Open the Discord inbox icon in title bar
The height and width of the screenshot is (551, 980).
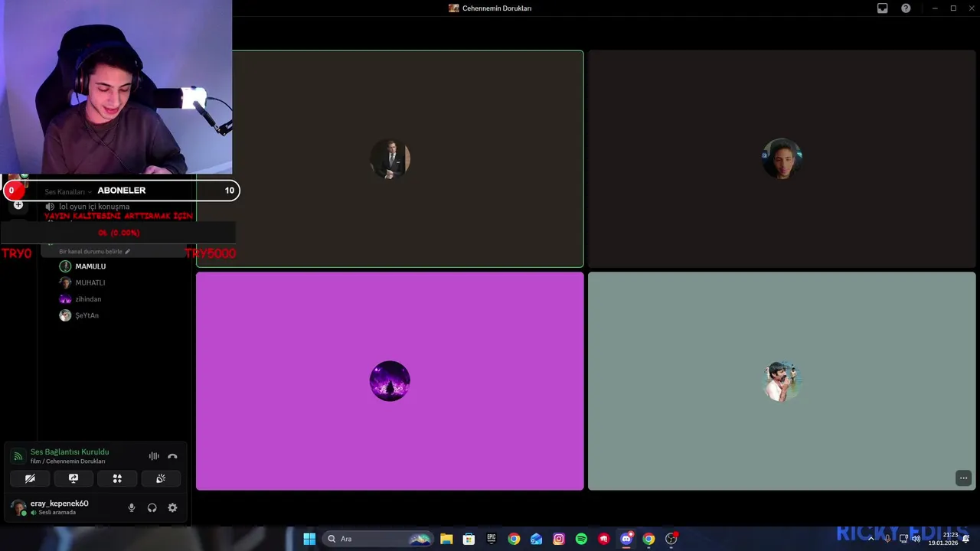pyautogui.click(x=883, y=8)
